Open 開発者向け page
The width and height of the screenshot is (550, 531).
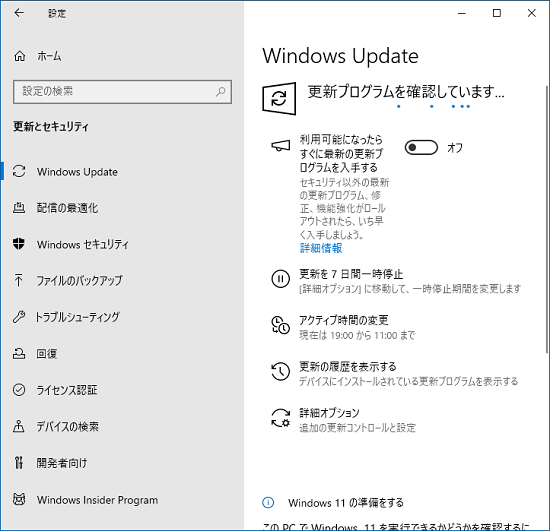pos(62,463)
